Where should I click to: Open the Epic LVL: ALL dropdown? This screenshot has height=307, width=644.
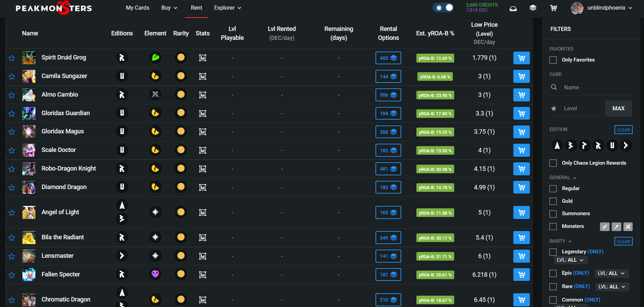click(x=611, y=273)
